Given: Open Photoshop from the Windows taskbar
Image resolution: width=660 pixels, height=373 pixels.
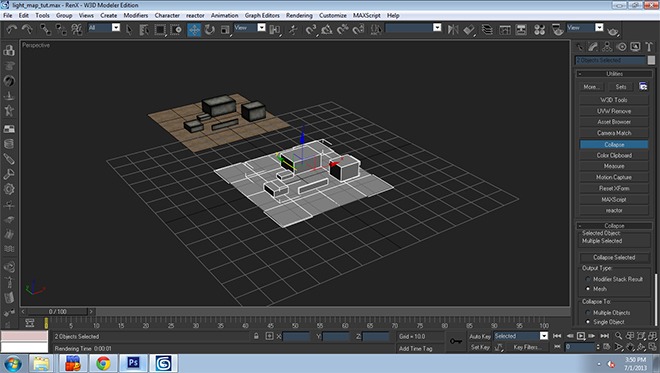Looking at the screenshot, I should pos(133,363).
